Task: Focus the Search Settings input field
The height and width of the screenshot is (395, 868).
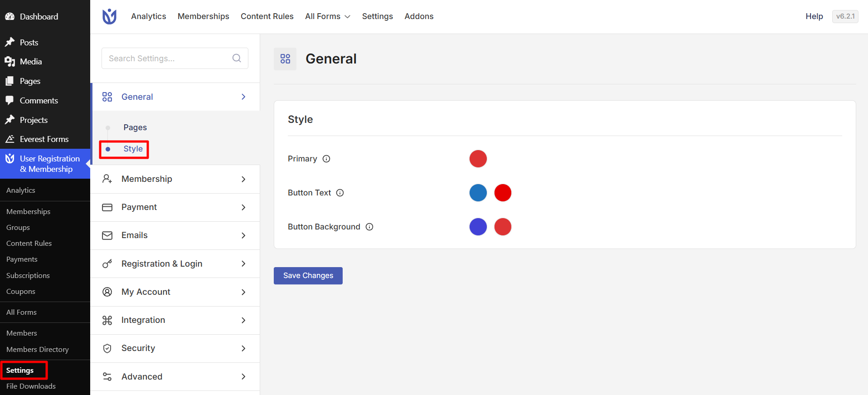Action: (175, 58)
